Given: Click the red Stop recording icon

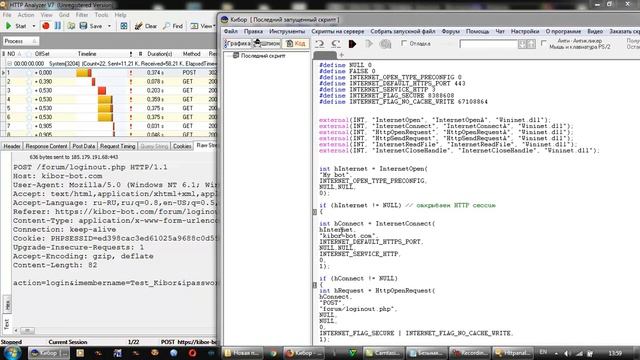Looking at the screenshot, I should click(46, 26).
